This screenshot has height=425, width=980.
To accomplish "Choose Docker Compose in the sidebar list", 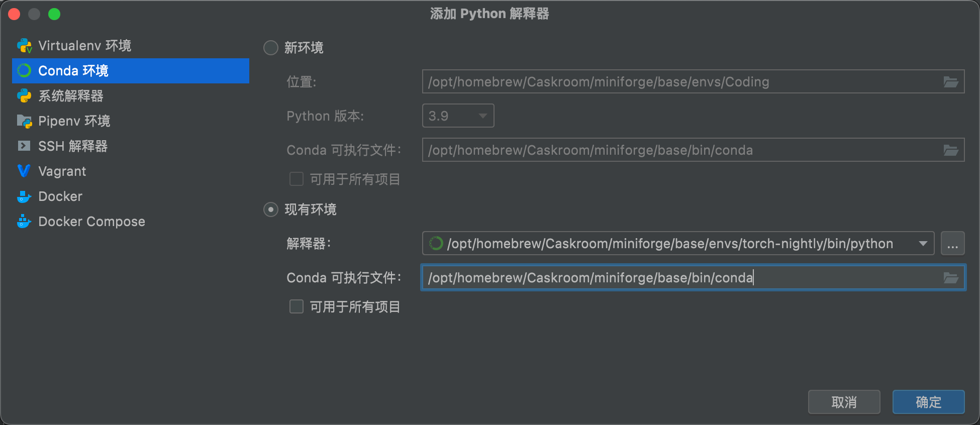I will click(131, 222).
